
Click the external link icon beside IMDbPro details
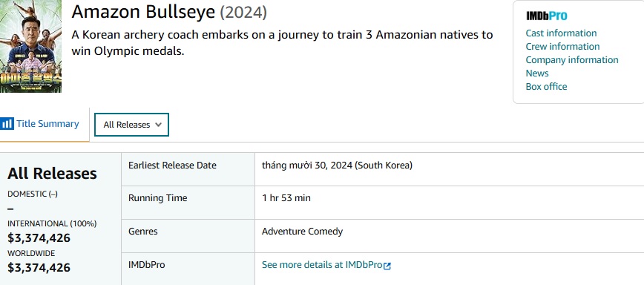click(387, 266)
